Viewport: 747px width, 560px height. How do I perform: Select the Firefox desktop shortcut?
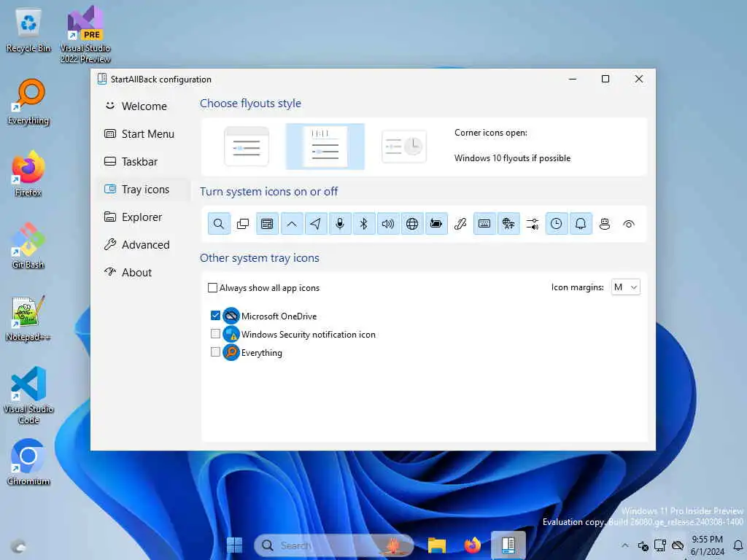coord(28,174)
